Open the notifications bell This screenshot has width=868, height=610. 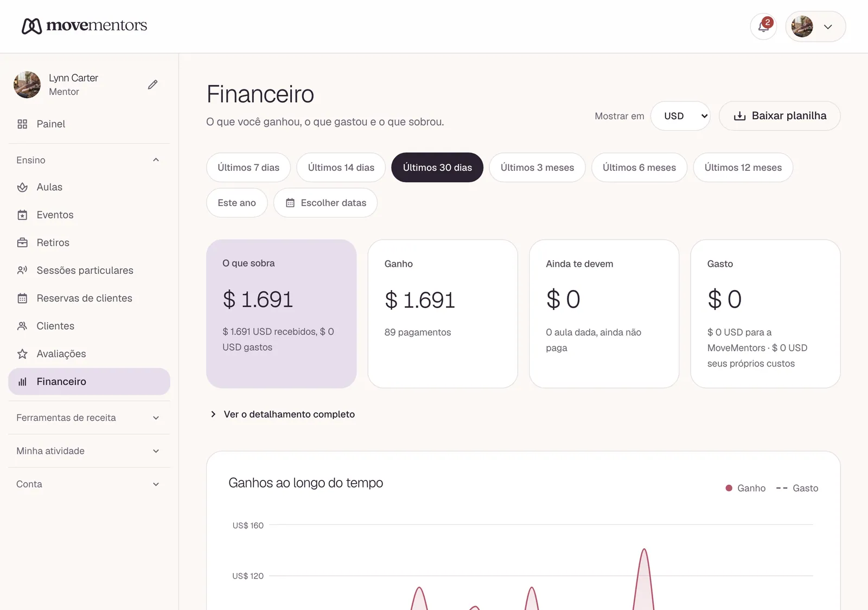[763, 27]
